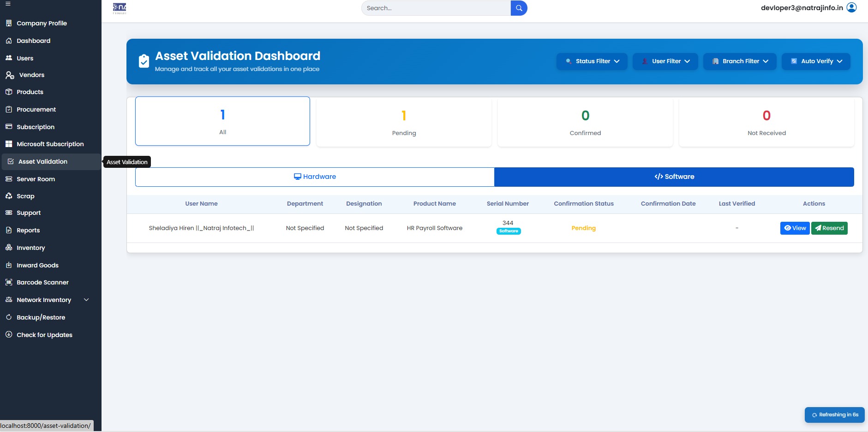This screenshot has width=868, height=432.
Task: Click the Inventory boxes icon
Action: pyautogui.click(x=9, y=248)
